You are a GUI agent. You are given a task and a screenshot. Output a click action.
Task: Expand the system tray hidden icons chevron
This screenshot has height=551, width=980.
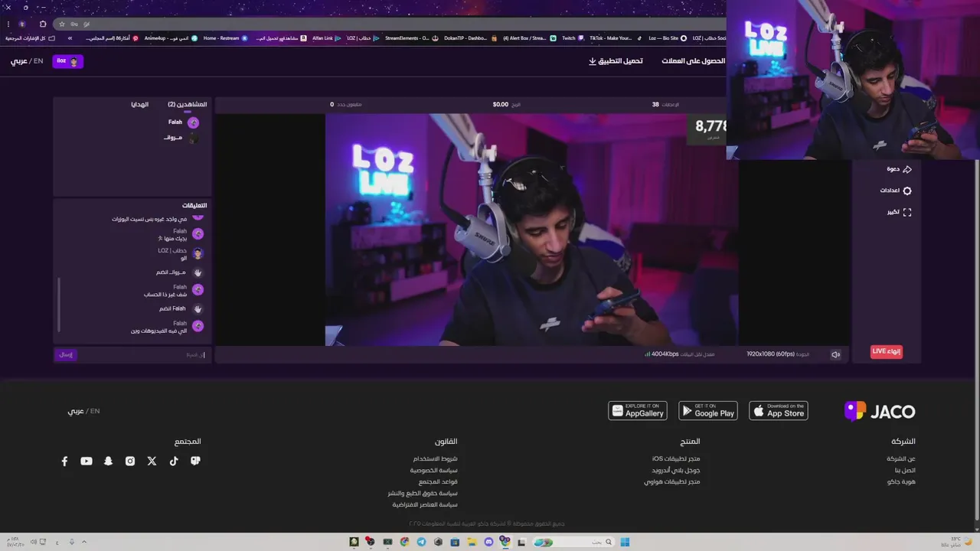click(83, 542)
